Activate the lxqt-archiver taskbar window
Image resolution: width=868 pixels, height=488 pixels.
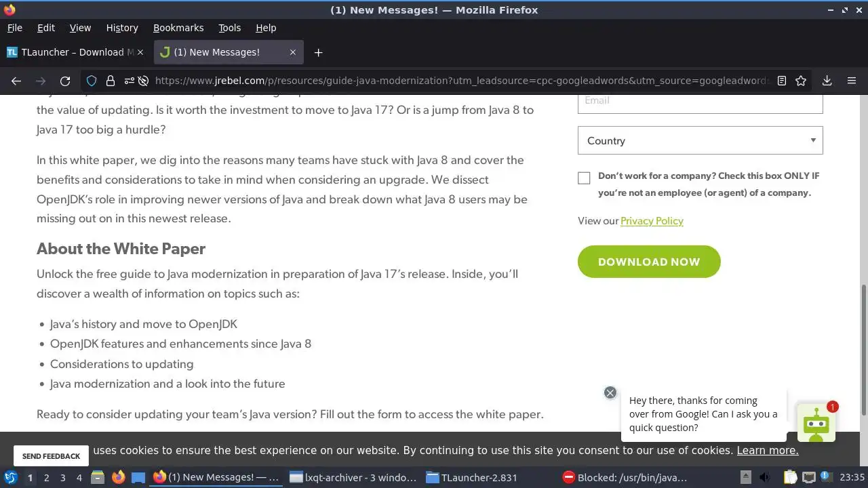[x=353, y=477]
